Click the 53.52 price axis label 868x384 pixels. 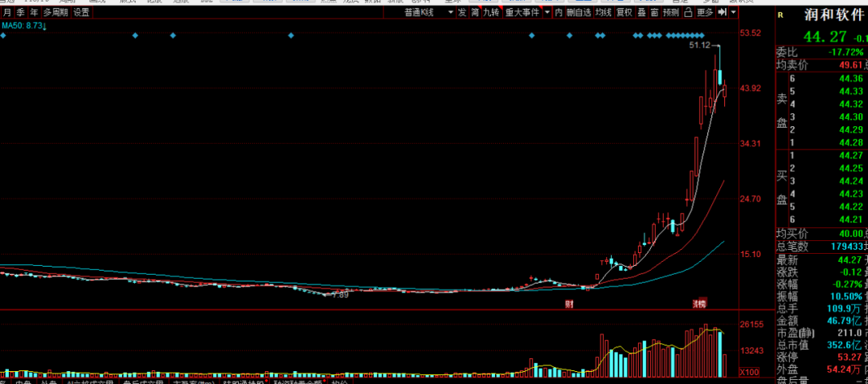coord(751,33)
